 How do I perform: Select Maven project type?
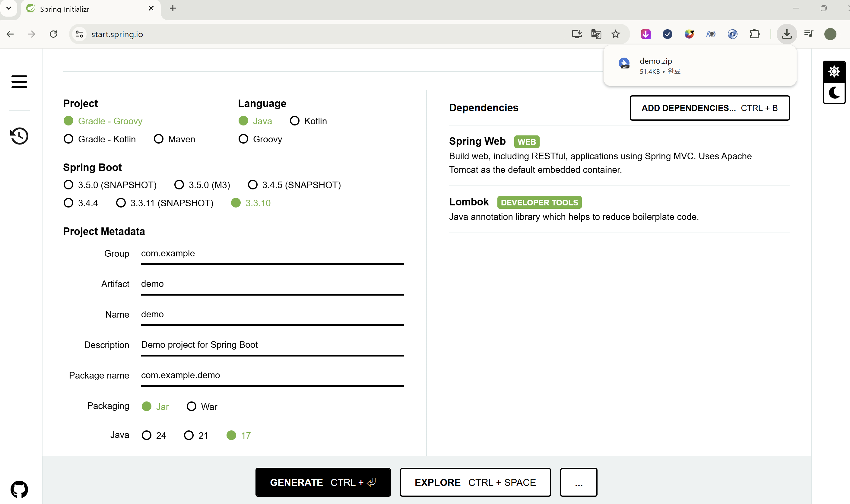click(159, 139)
